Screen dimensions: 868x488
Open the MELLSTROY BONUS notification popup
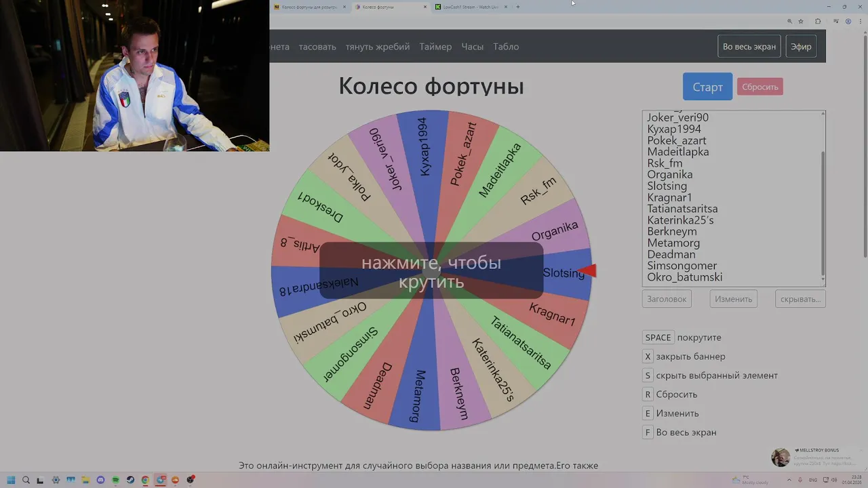coord(817,457)
